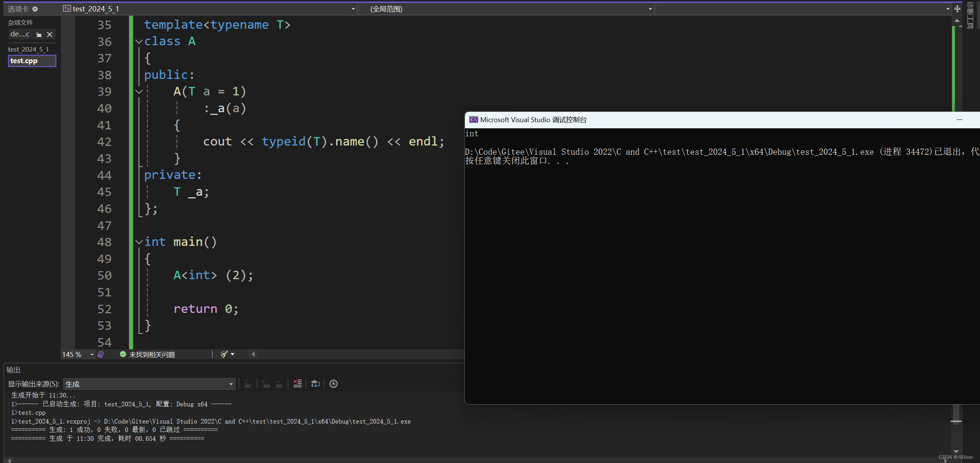980x463 pixels.
Task: Select the test.cpp vertical tab
Action: tap(32, 61)
